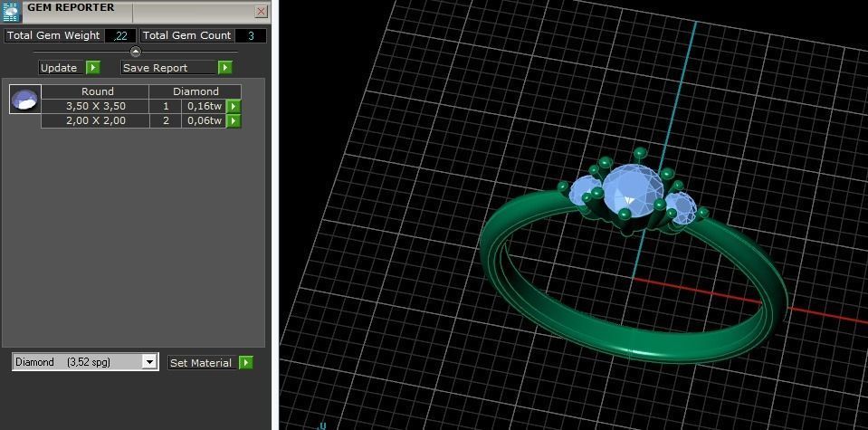Screen dimensions: 868x430
Task: Click the Save Report label button
Action: pos(168,68)
